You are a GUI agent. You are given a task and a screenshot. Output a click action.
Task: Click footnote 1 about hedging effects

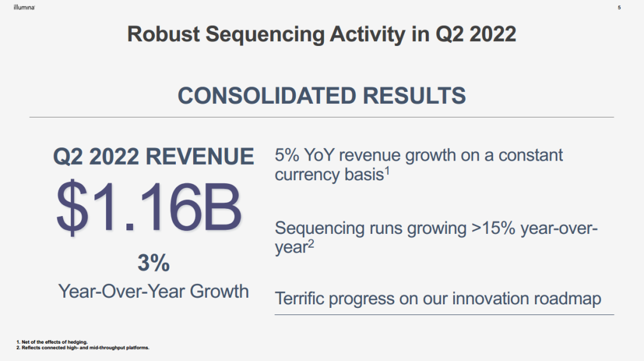coord(52,342)
